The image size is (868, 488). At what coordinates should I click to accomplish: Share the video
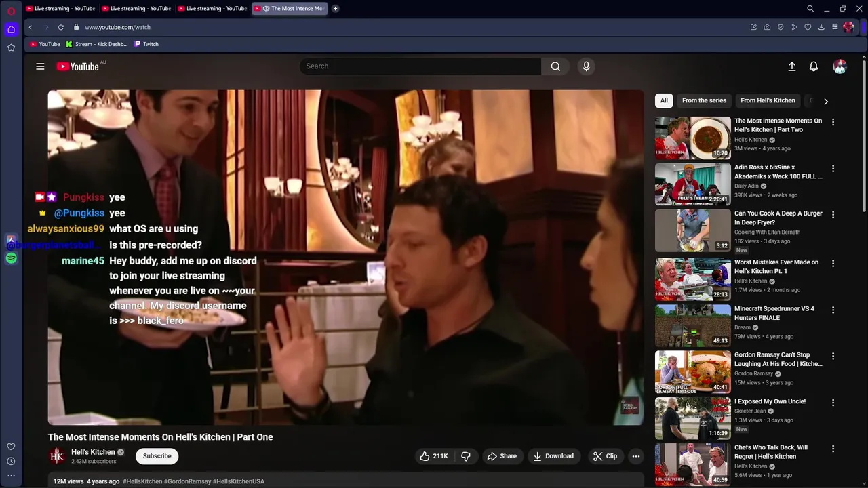click(x=502, y=456)
